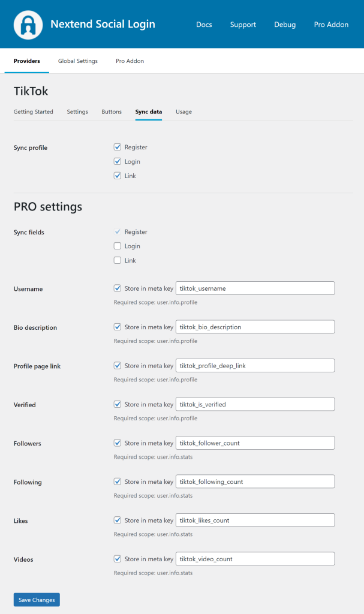Uncheck Sync profile Register checkbox

pos(118,147)
